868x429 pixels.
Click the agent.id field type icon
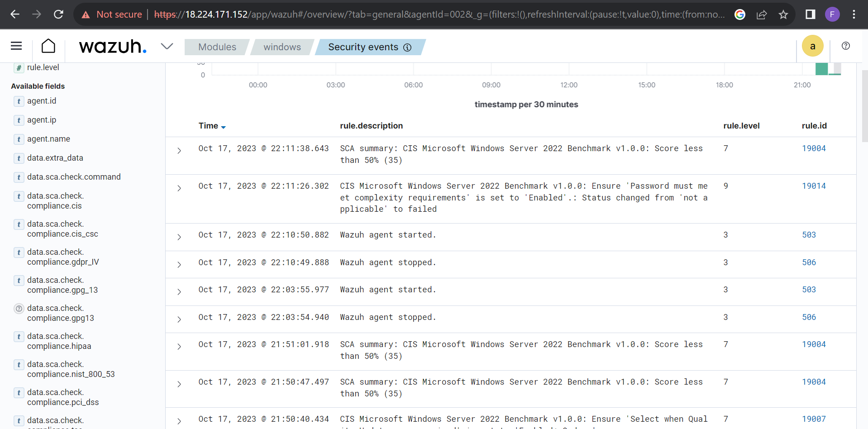19,101
